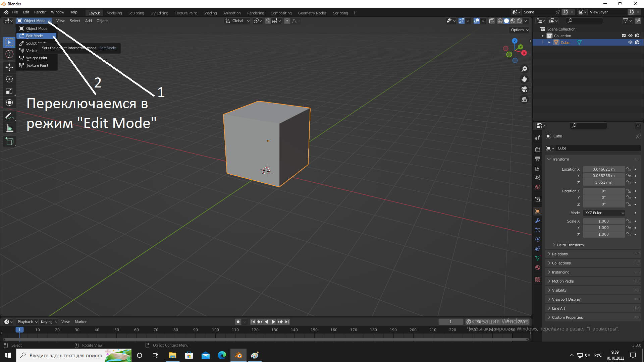Viewport: 644px width, 362px height.
Task: Hide Collection in viewport via eye icon
Action: tap(630, 36)
